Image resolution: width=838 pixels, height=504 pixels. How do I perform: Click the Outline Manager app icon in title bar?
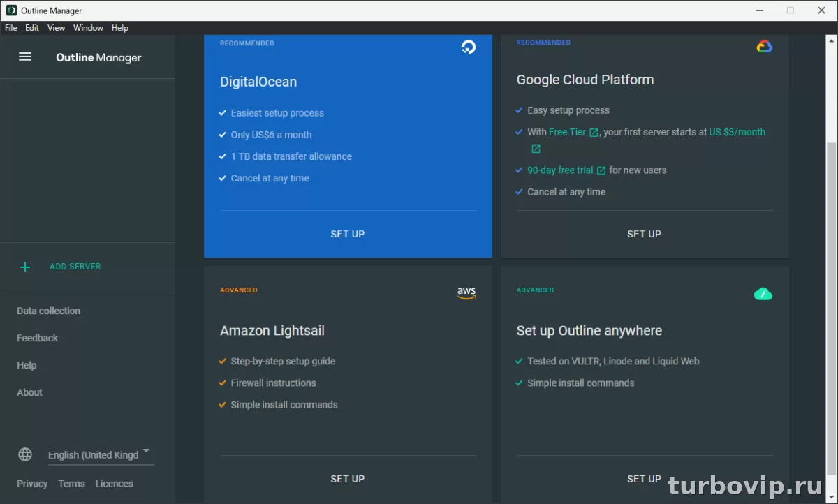click(11, 10)
